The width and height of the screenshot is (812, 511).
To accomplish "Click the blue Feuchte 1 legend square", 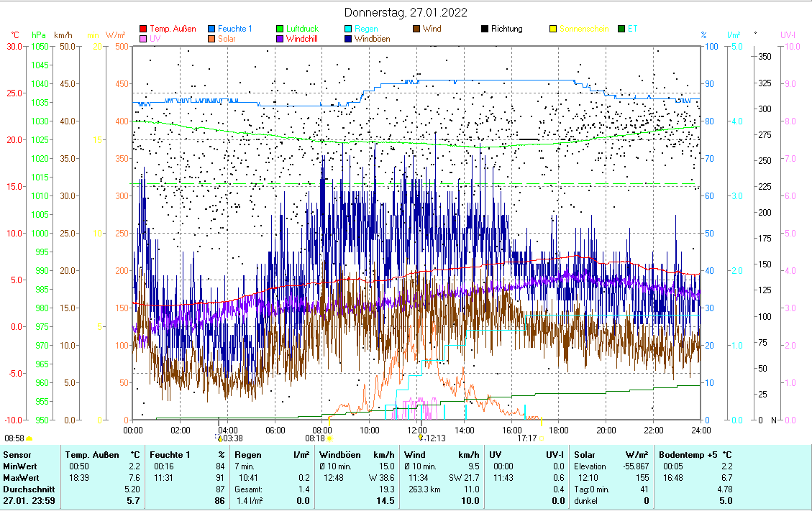I will (x=211, y=29).
